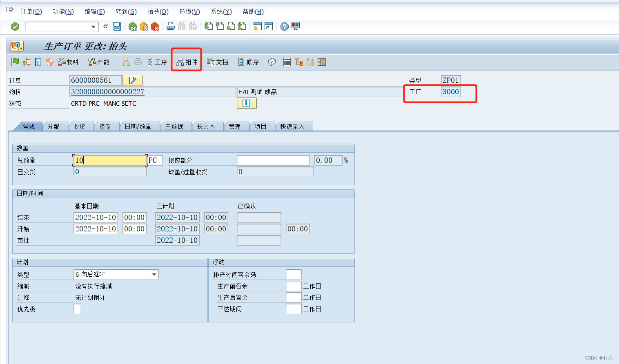
Task: Open the planning 类型 dropdown showing 向后准时
Action: click(x=154, y=274)
